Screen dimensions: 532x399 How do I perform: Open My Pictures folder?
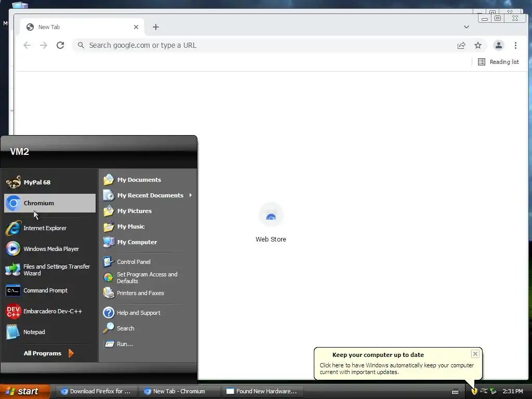[148, 211]
